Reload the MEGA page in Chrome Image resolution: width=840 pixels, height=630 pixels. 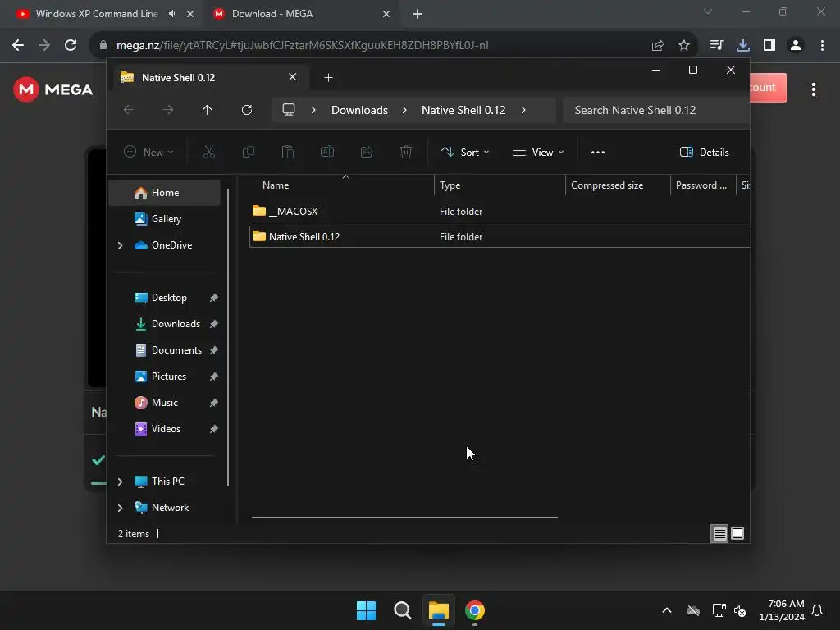pyautogui.click(x=71, y=46)
